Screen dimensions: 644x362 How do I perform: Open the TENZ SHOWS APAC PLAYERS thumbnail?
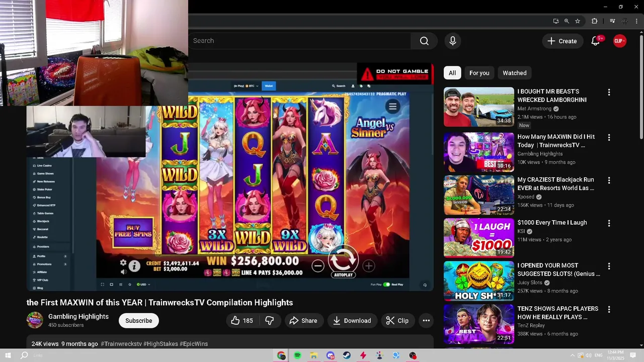pyautogui.click(x=478, y=324)
